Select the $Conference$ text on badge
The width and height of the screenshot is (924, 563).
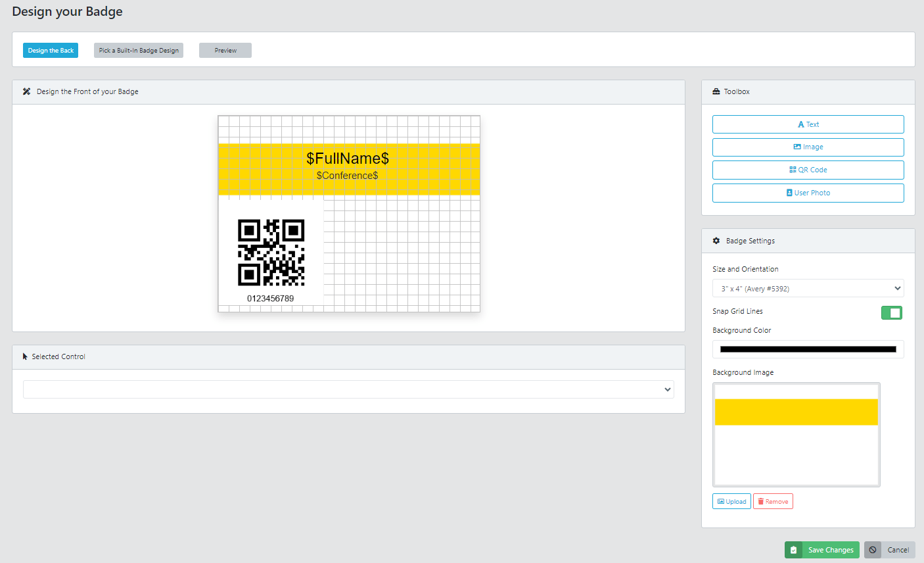[347, 176]
